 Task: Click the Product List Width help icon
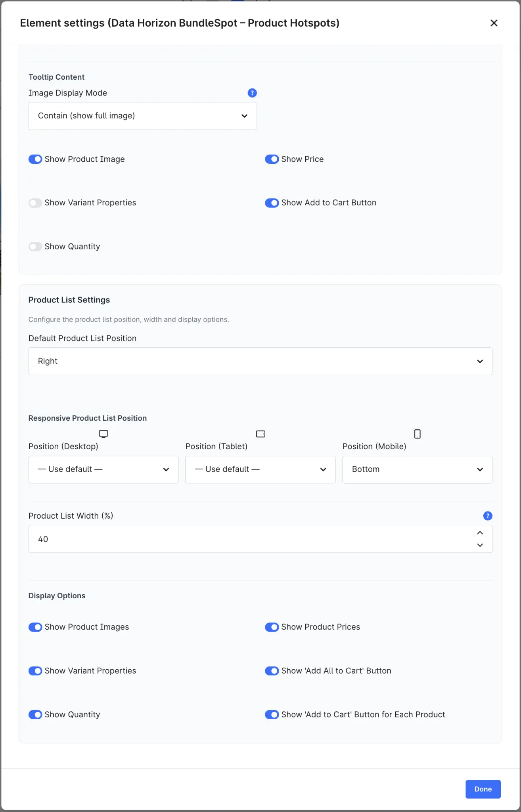click(488, 516)
